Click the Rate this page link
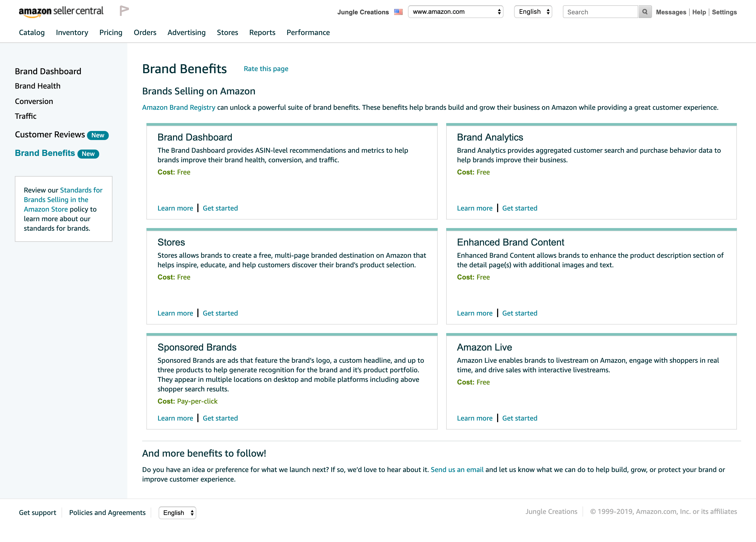The height and width of the screenshot is (542, 756). pos(266,69)
